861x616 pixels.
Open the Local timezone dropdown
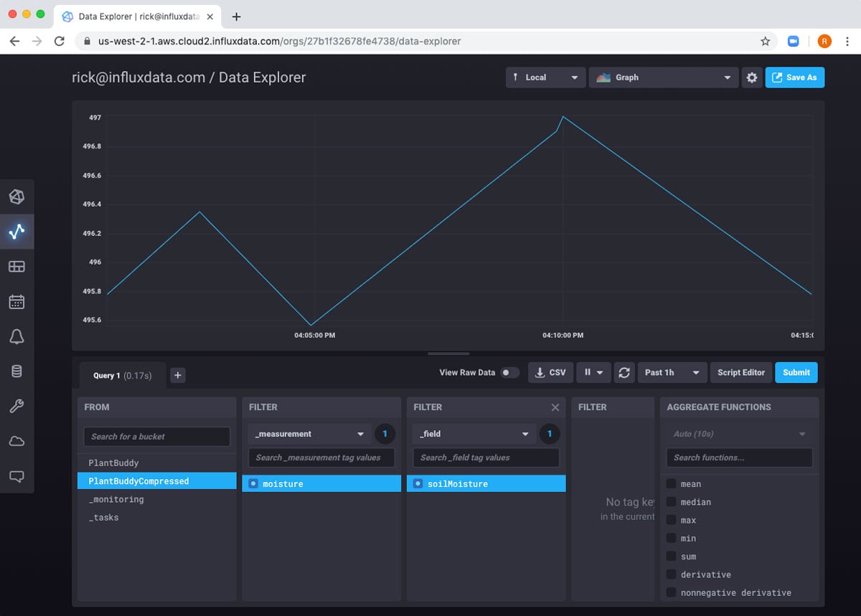point(545,77)
